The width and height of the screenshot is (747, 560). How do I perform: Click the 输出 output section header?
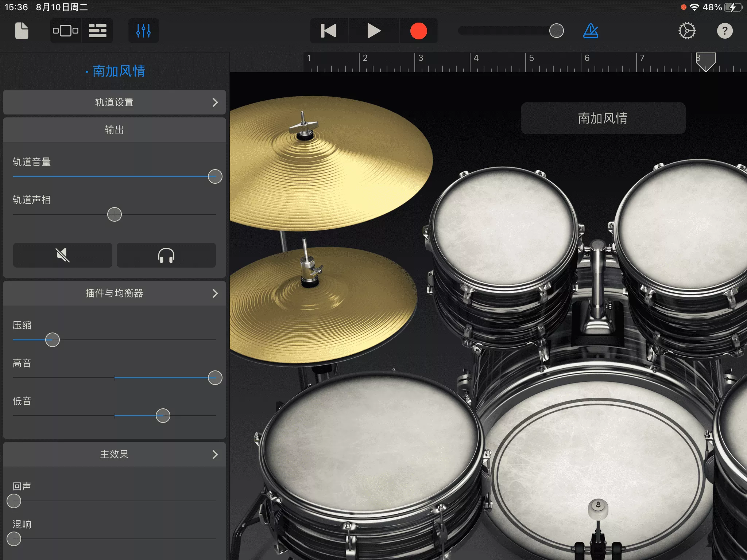coord(115,130)
